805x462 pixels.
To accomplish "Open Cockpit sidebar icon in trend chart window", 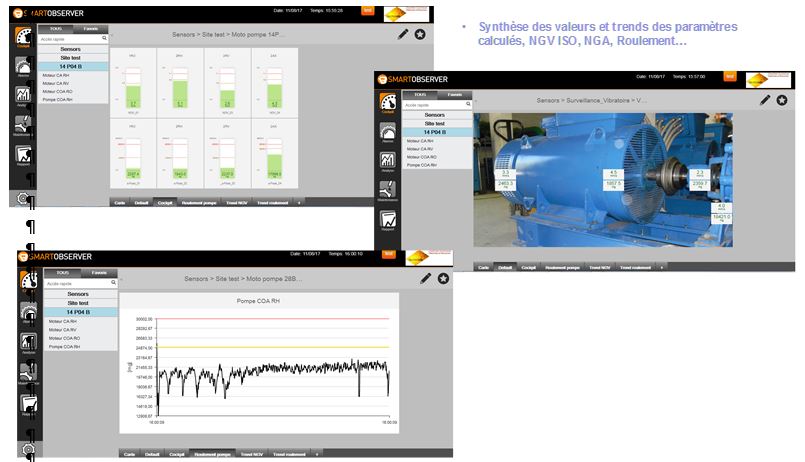I will tap(29, 281).
